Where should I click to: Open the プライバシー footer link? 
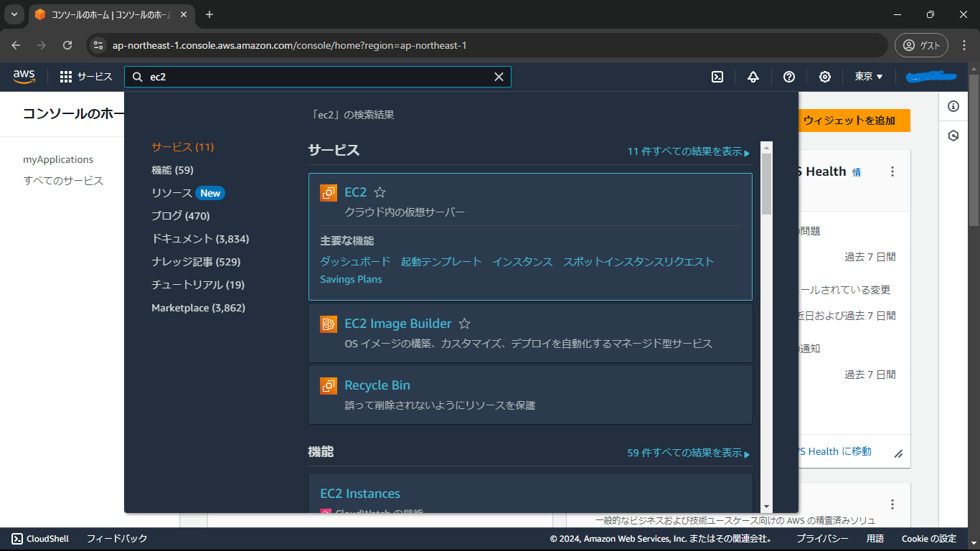tap(822, 539)
